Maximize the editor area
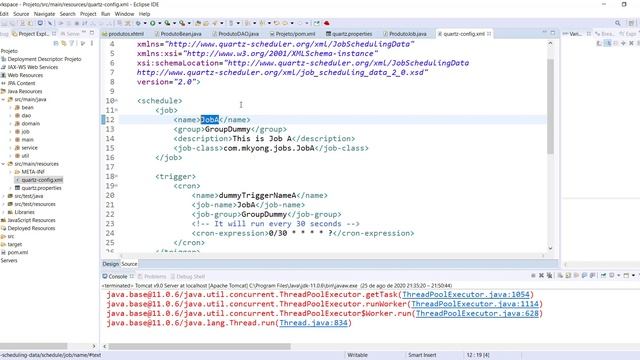The height and width of the screenshot is (360, 640). tap(553, 33)
